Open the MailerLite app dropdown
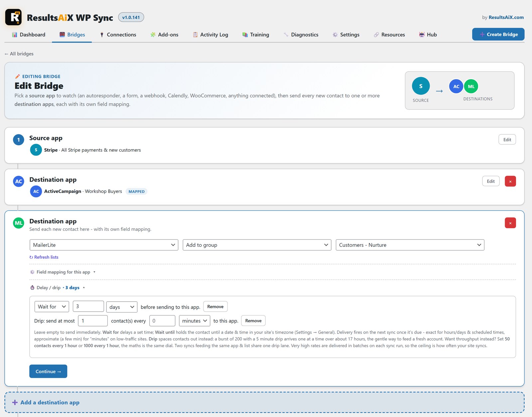 pos(104,245)
